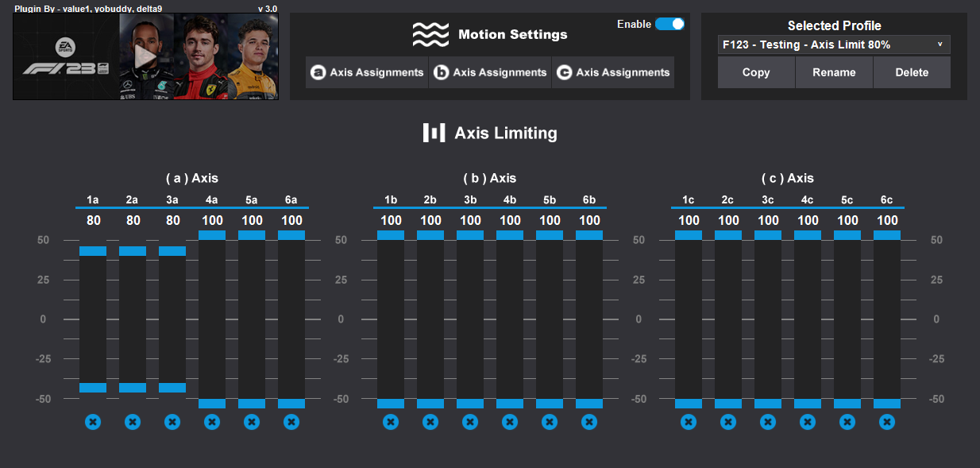Reset axis 1b with its X icon
This screenshot has height=468, width=980.
point(391,422)
